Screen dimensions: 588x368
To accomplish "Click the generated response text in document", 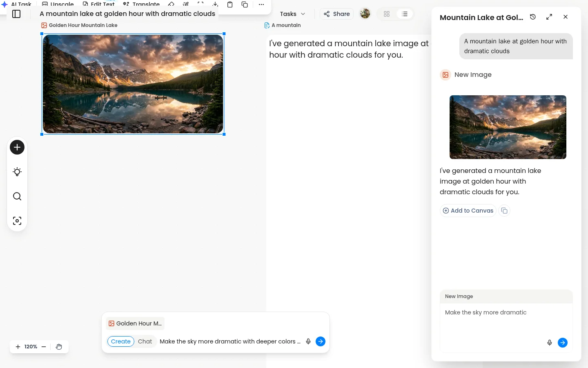I will (x=349, y=49).
